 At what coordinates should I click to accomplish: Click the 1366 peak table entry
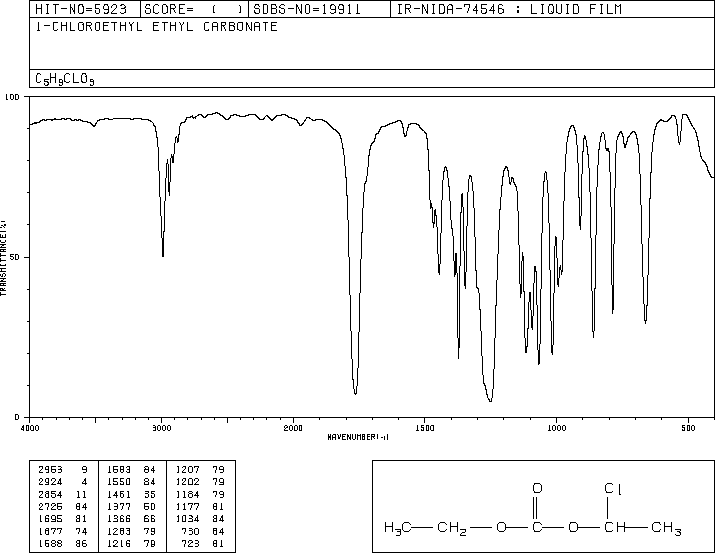119,519
